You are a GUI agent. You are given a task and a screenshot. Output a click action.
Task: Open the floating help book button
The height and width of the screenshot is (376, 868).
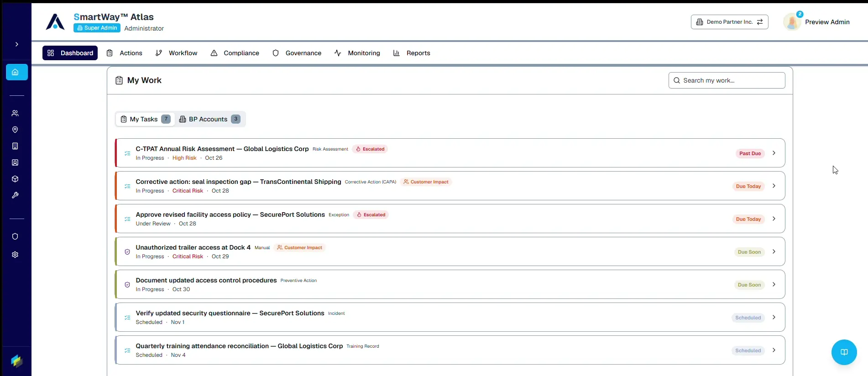pyautogui.click(x=844, y=352)
